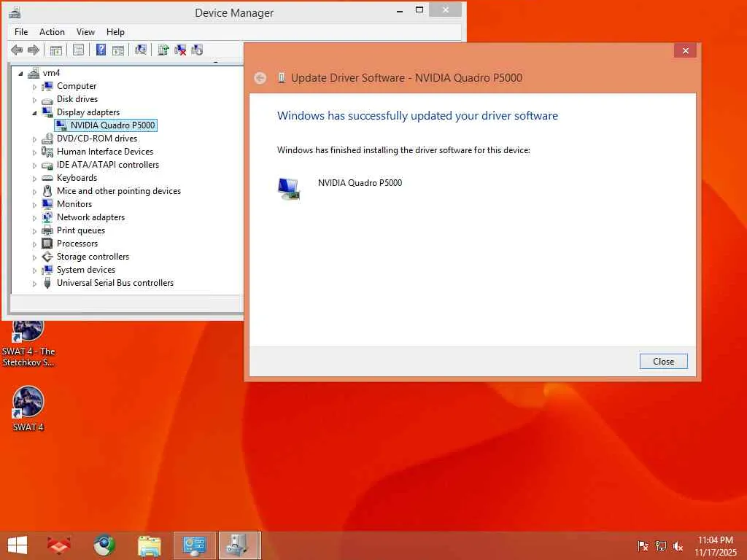Open the SWAT 4 desktop shortcut
Viewport: 747px width, 560px height.
(28, 408)
